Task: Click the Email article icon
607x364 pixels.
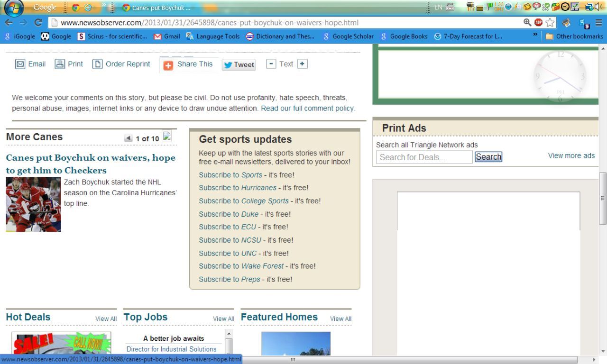Action: 20,64
